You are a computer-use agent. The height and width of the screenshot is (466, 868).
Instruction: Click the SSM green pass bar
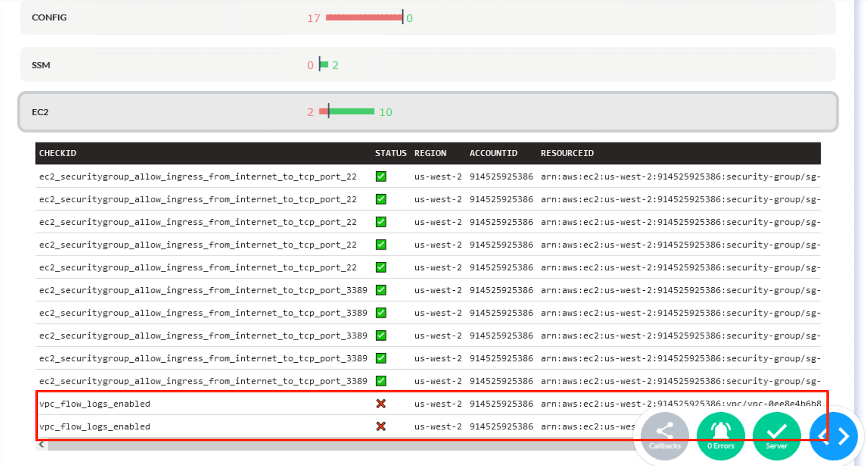tap(324, 65)
